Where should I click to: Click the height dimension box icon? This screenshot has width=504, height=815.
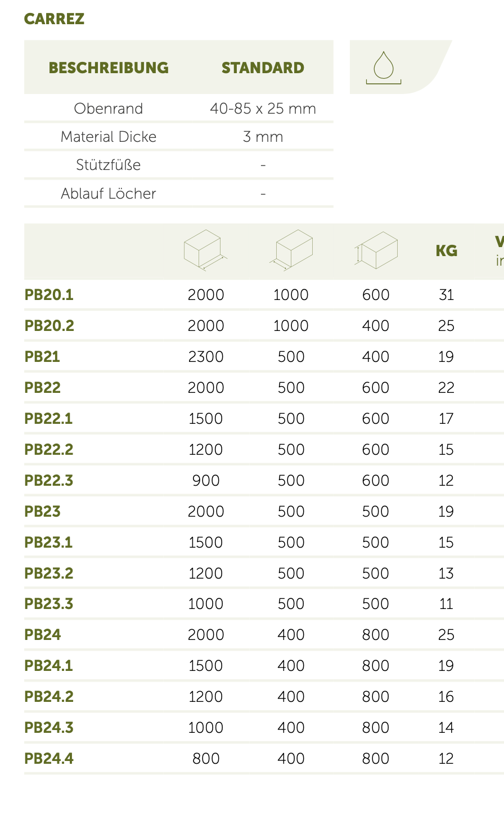(376, 250)
